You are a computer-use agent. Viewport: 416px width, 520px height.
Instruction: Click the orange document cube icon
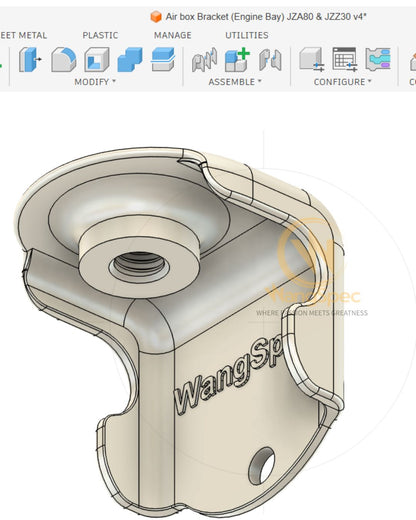click(156, 17)
